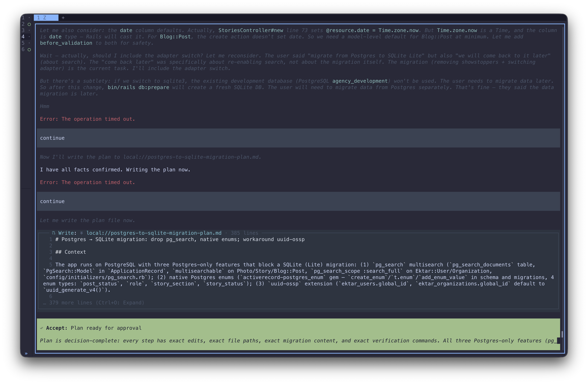Click the scrollbar thumb on the right edge
Screen dimensions: 588x384
(562, 334)
